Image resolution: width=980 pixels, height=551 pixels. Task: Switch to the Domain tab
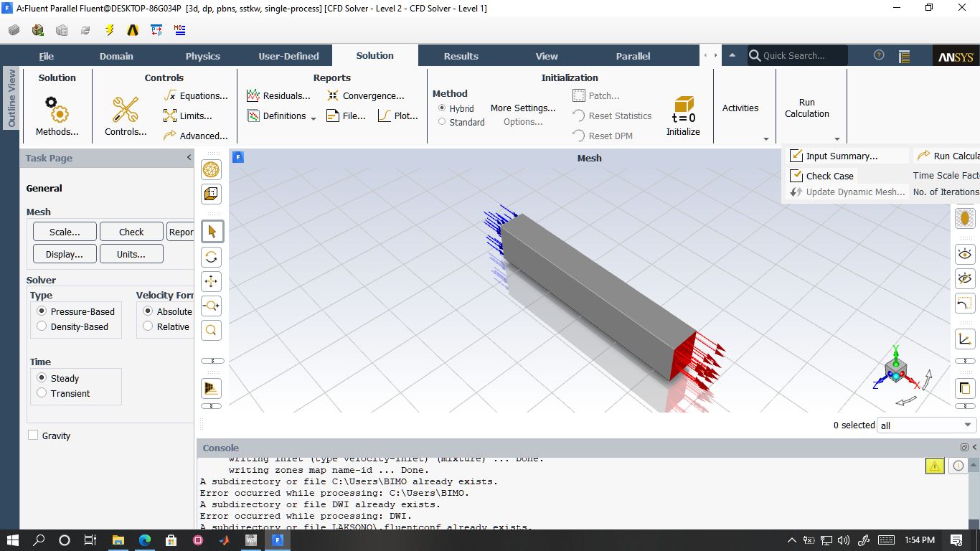(x=116, y=56)
